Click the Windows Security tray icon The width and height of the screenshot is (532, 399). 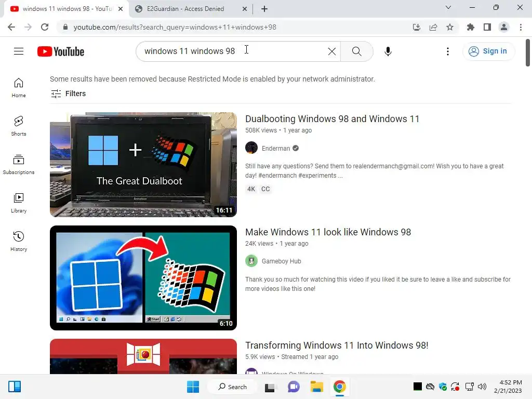pyautogui.click(x=443, y=387)
